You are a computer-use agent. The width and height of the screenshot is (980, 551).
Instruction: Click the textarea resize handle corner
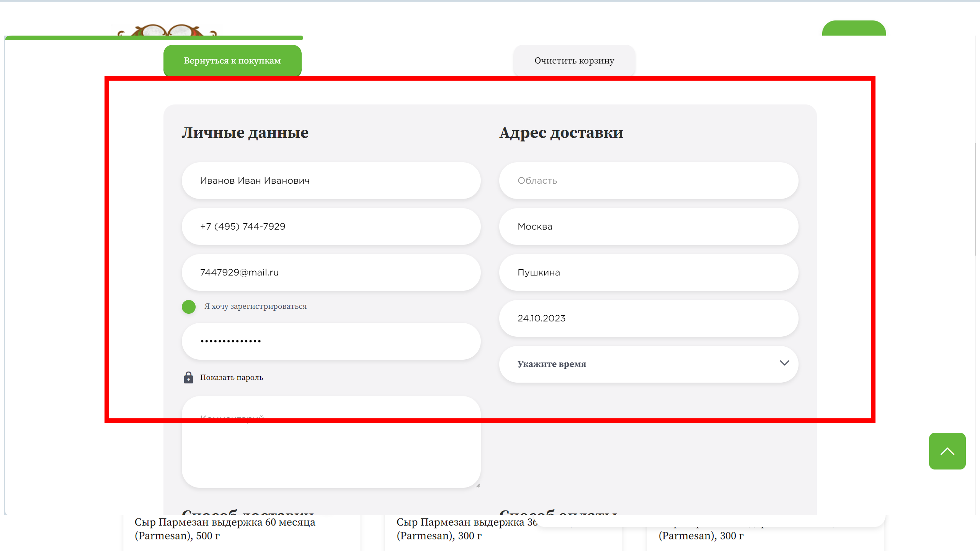point(478,485)
